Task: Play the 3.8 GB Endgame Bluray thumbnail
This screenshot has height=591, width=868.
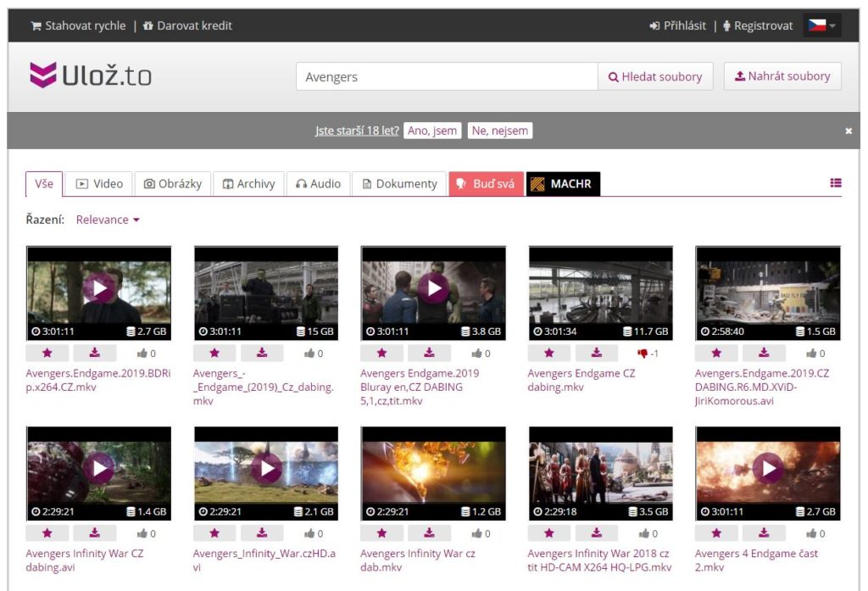Action: pyautogui.click(x=433, y=293)
